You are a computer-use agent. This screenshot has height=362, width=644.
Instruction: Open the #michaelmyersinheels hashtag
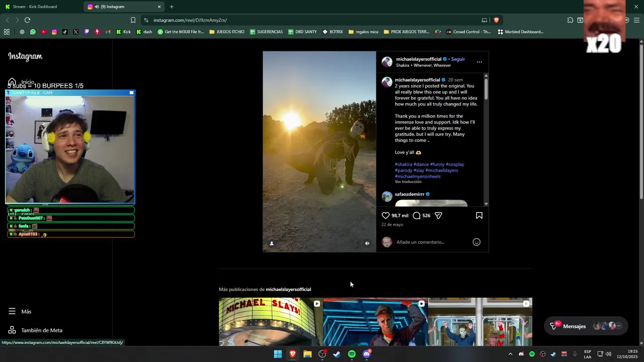coord(418,176)
